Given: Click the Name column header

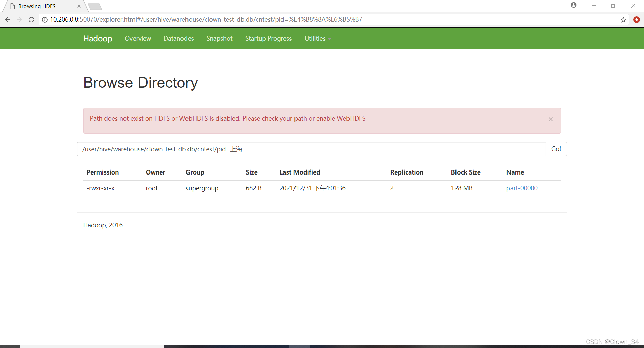Looking at the screenshot, I should 515,172.
